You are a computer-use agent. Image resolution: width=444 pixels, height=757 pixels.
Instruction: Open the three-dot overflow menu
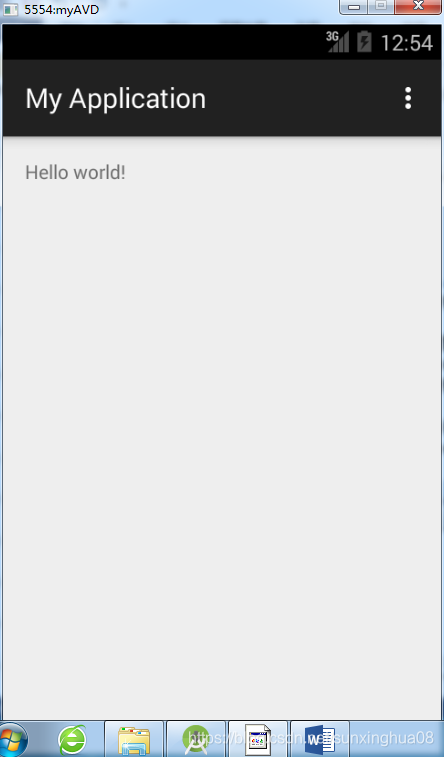coord(408,98)
